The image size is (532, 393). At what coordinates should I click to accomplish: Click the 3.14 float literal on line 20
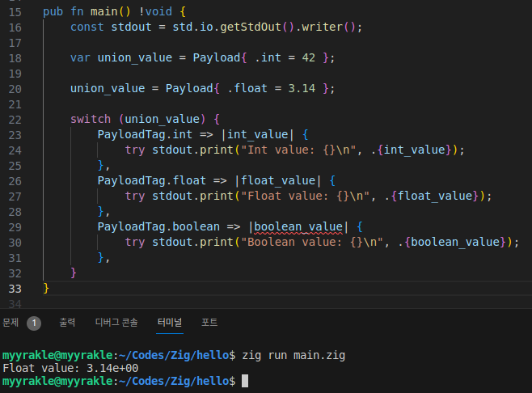[303, 88]
